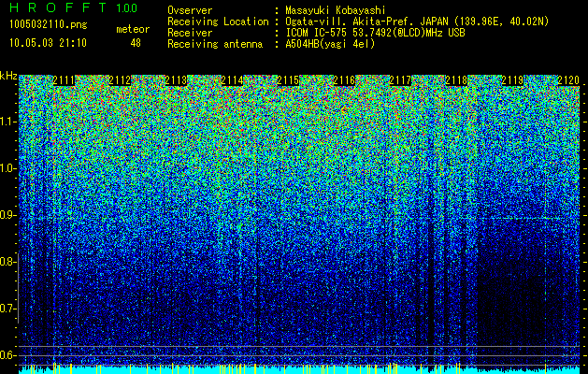Image resolution: width=588 pixels, height=374 pixels.
Task: Click the receiver value ICOM IC-575 53.7492 MHz USB
Action: pyautogui.click(x=375, y=33)
